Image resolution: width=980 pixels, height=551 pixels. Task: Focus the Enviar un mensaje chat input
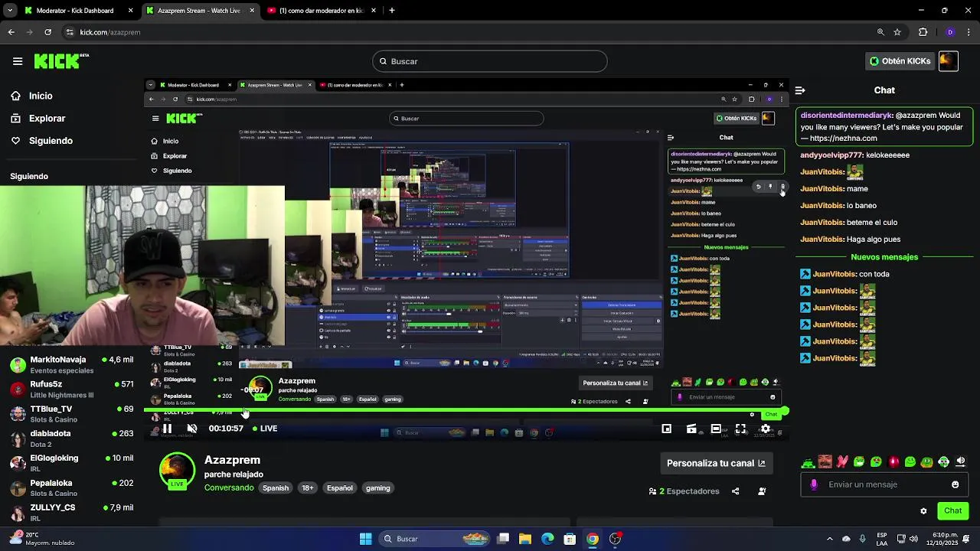tap(884, 484)
